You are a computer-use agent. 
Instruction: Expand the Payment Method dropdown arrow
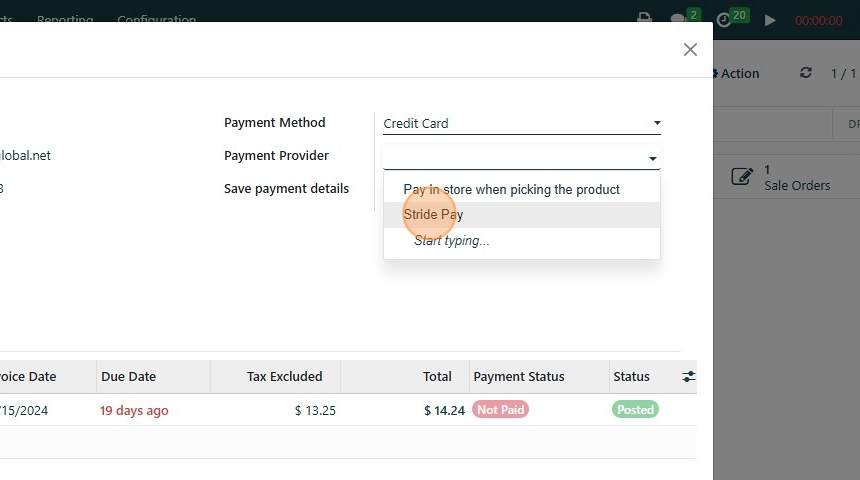coord(657,123)
